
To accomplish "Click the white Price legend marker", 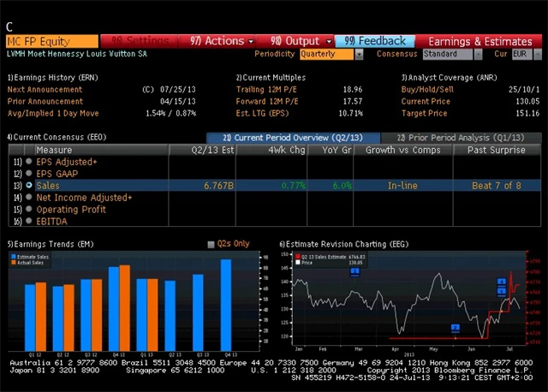I will coord(297,262).
